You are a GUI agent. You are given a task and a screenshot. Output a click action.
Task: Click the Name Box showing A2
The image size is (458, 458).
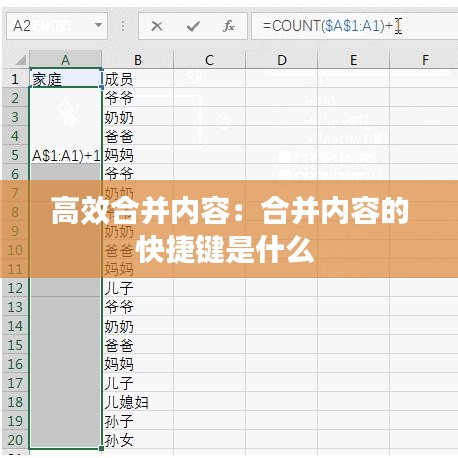coord(57,26)
